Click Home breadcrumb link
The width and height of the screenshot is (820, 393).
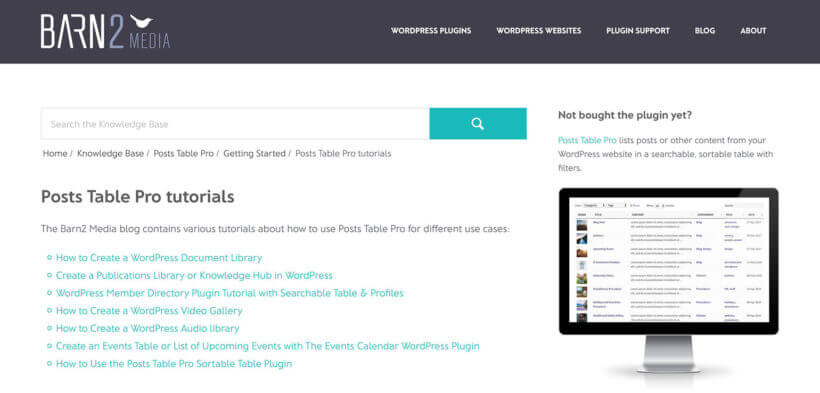[x=55, y=153]
